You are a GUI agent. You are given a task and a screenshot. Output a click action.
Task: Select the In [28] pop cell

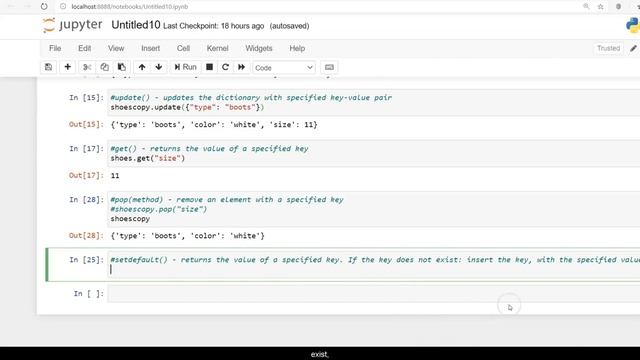373,209
